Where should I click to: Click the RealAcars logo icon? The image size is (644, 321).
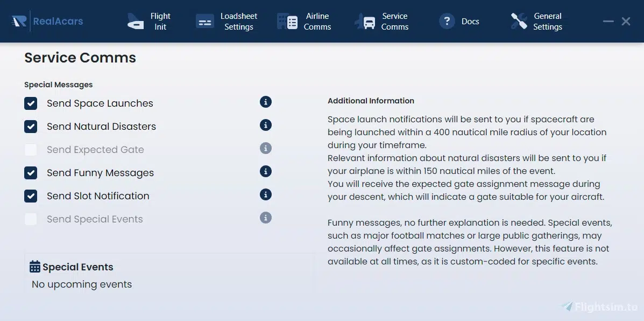19,22
